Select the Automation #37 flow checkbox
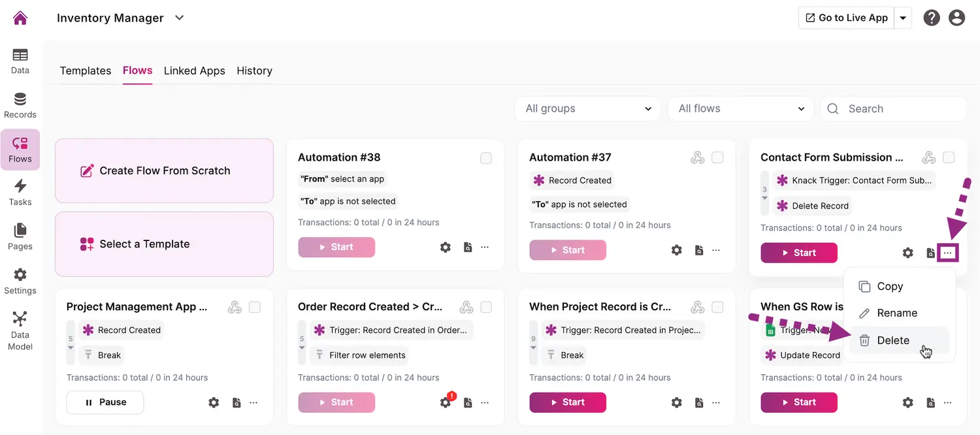This screenshot has width=980, height=435. 717,158
